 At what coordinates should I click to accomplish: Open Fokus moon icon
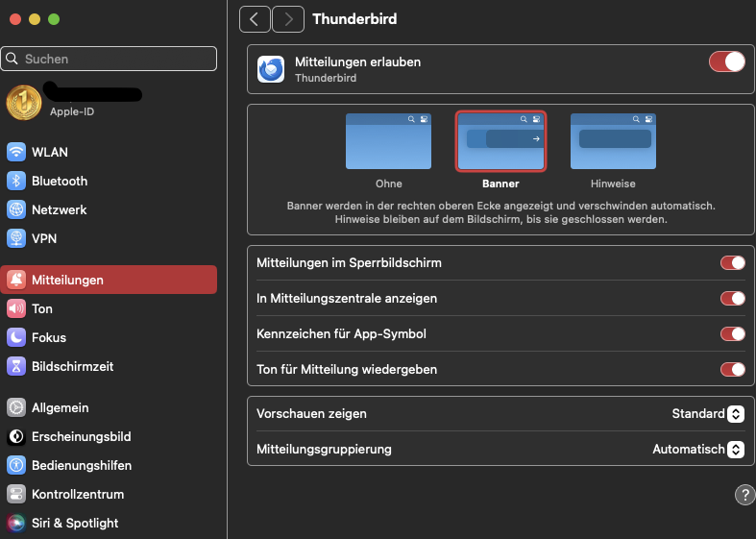coord(16,337)
